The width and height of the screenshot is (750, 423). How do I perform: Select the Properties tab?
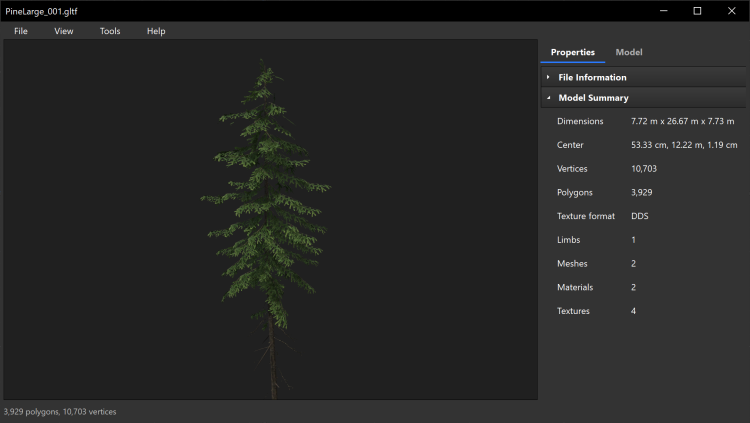pyautogui.click(x=573, y=52)
